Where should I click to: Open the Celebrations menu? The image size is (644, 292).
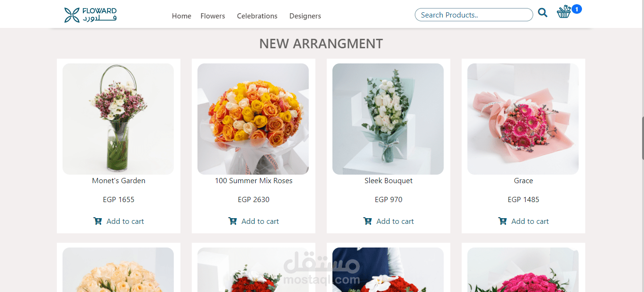coord(257,16)
